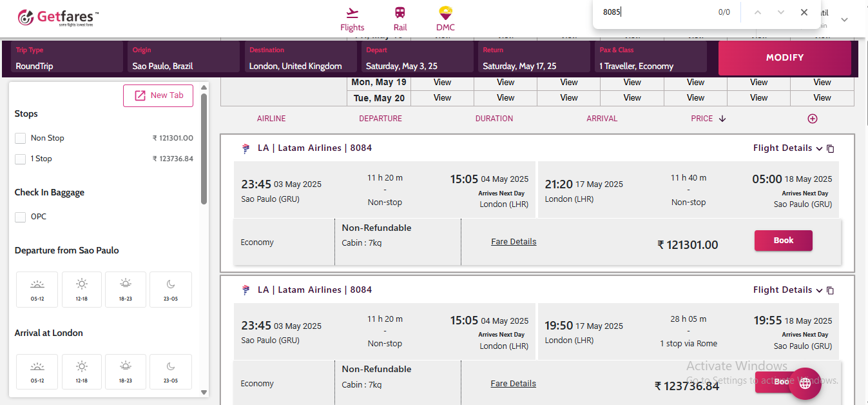Expand Flight Details for first flight
Image resolution: width=868 pixels, height=405 pixels.
pos(787,148)
